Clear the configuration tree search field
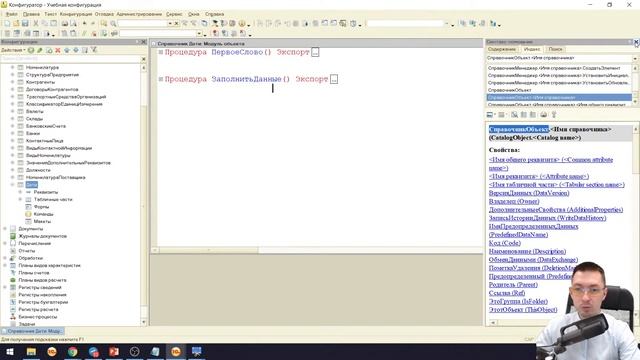This screenshot has height=360, width=640. tap(143, 59)
